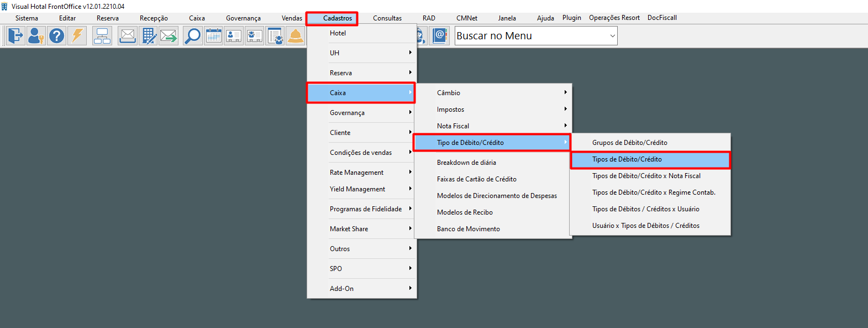This screenshot has width=868, height=328.
Task: Expand the Governança submenu under Cadastros
Action: pos(362,113)
